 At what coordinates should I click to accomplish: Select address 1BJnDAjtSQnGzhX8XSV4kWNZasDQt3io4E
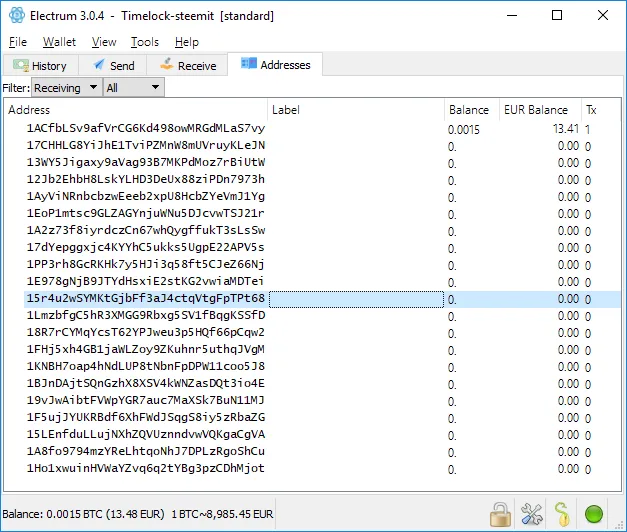pos(146,383)
